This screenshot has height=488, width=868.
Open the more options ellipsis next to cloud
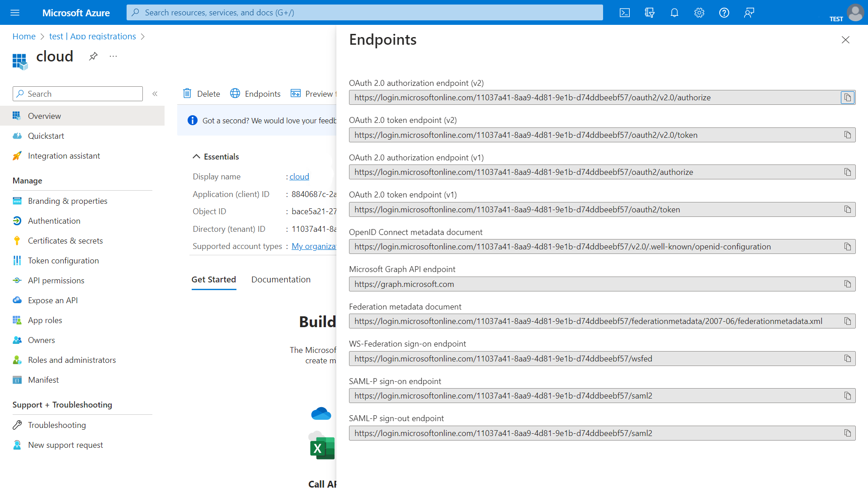click(x=113, y=56)
